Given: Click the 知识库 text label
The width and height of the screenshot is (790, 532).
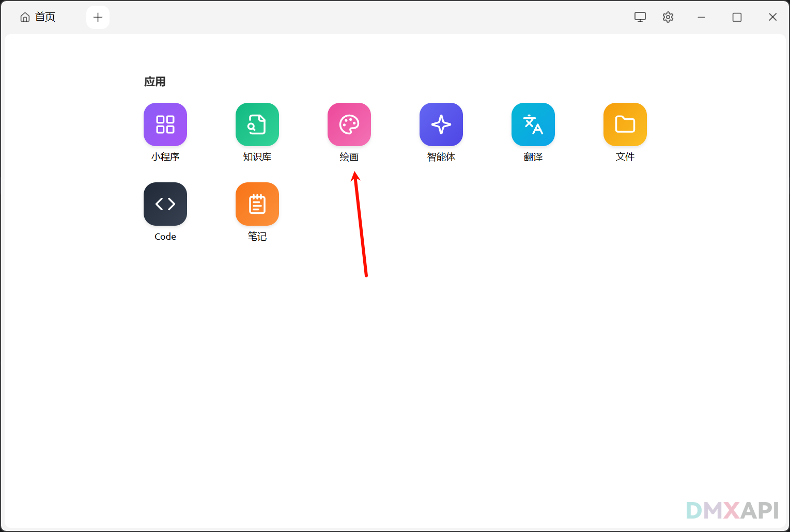Looking at the screenshot, I should point(257,157).
